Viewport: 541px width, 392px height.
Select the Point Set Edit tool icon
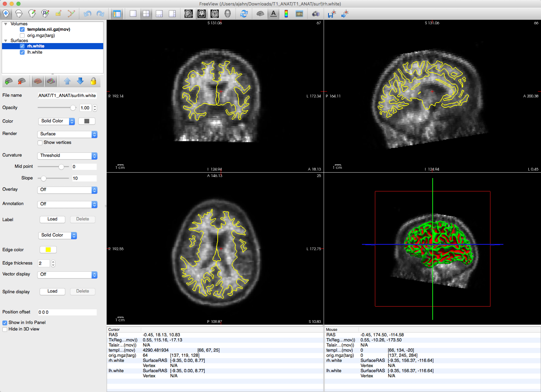pos(71,14)
